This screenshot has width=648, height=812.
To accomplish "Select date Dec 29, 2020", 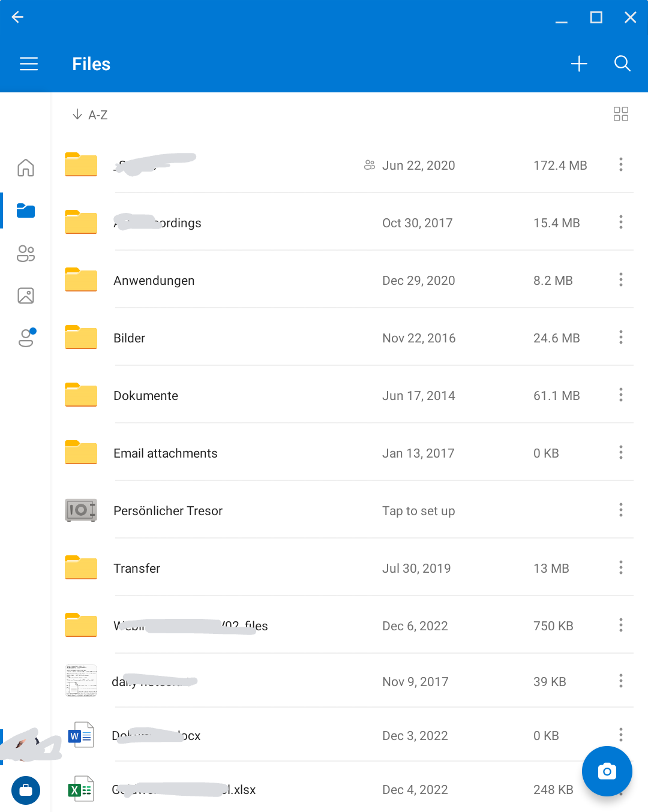I will point(419,281).
